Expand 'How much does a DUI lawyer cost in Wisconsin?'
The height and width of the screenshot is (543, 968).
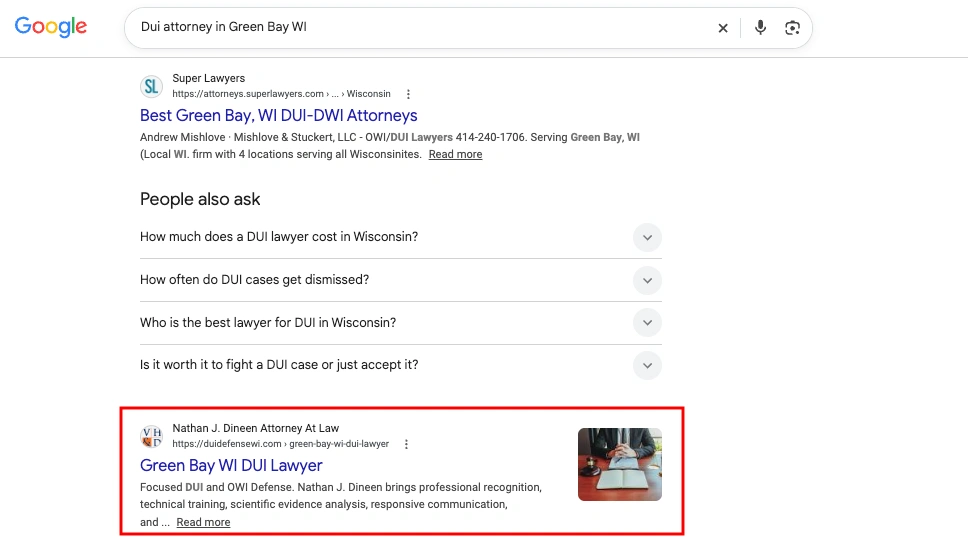point(401,237)
